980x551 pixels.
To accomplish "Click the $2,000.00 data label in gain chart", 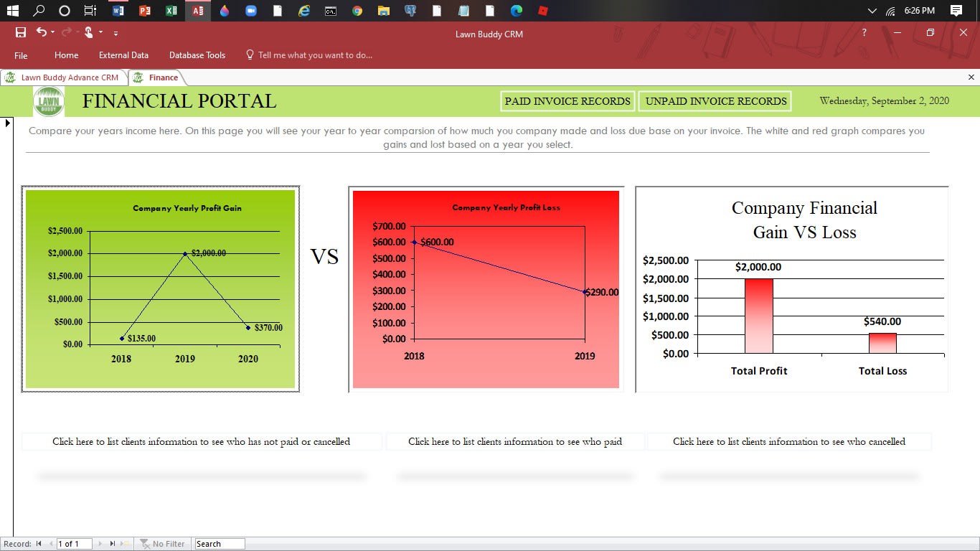I will pos(209,253).
